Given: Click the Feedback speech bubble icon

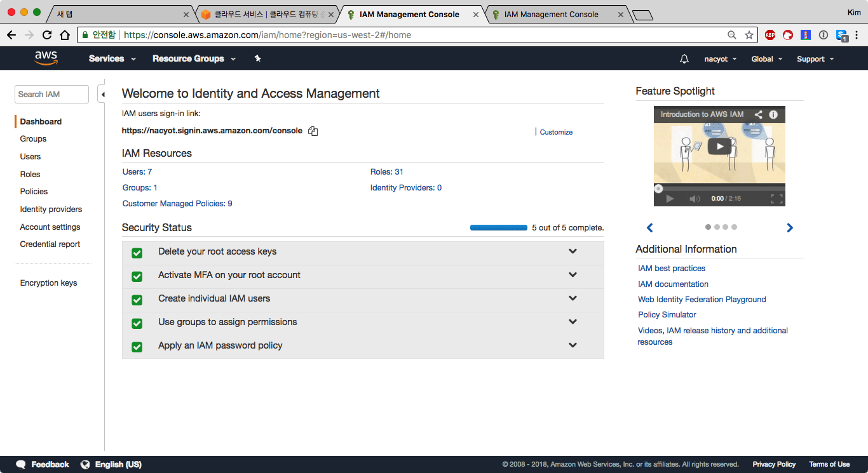Looking at the screenshot, I should coord(21,464).
